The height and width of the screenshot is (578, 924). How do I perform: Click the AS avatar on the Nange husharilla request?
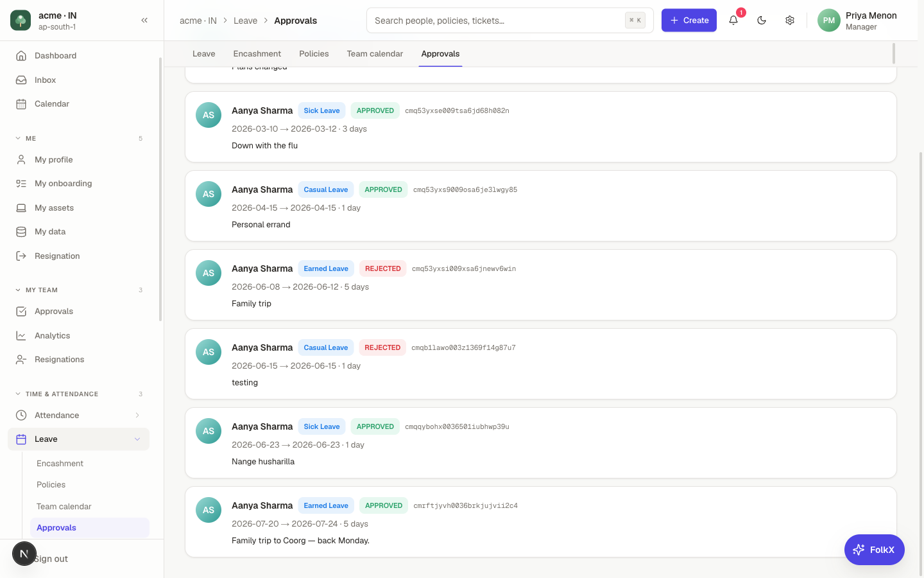[x=209, y=431]
